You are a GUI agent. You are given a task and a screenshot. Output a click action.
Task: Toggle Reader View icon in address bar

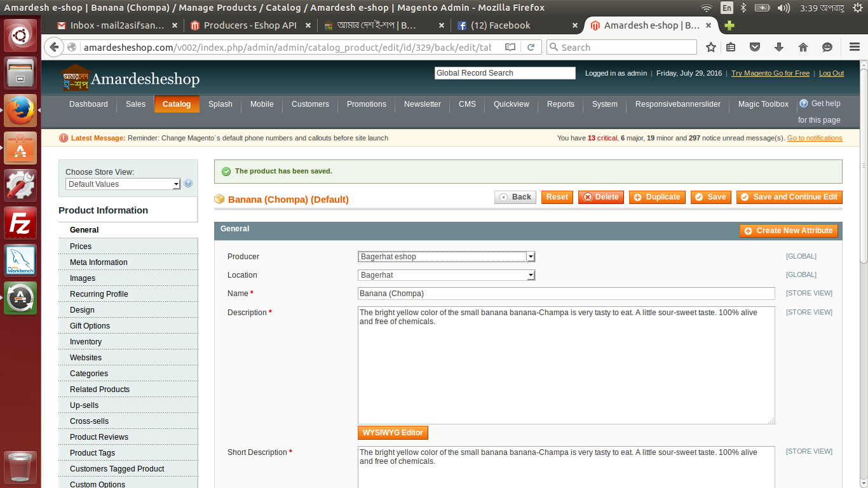pyautogui.click(x=510, y=47)
